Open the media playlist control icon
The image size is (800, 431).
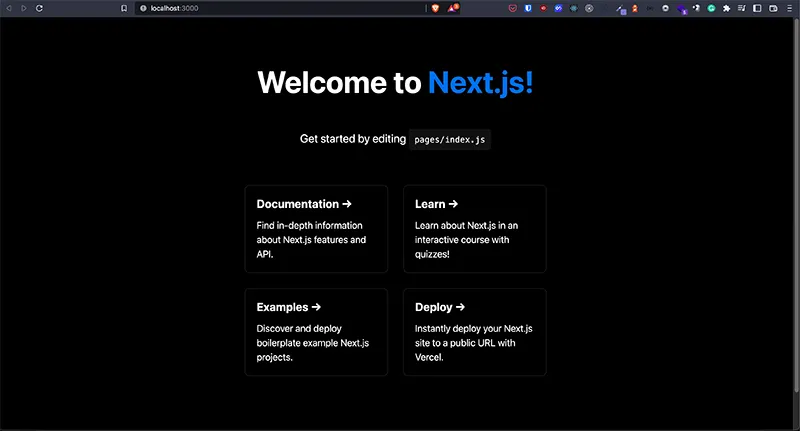742,8
